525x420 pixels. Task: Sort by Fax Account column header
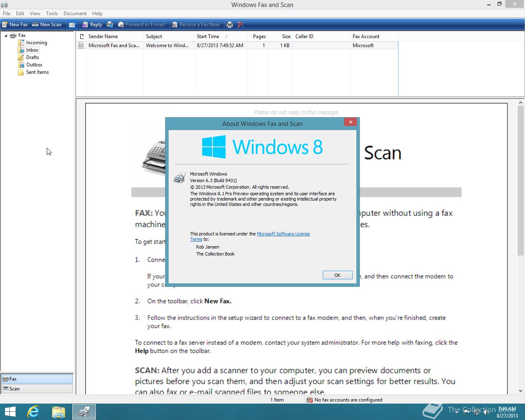coord(374,37)
